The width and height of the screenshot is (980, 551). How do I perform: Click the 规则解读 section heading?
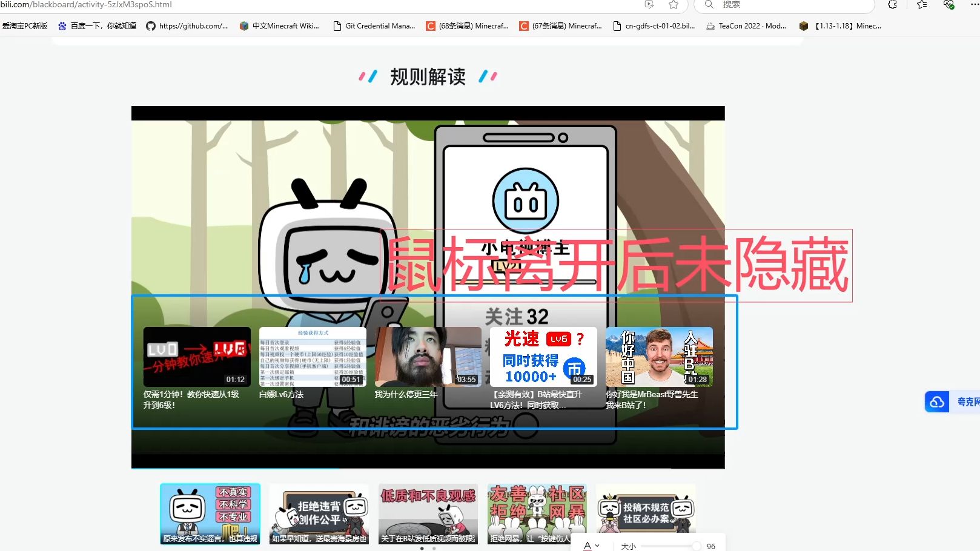[428, 77]
